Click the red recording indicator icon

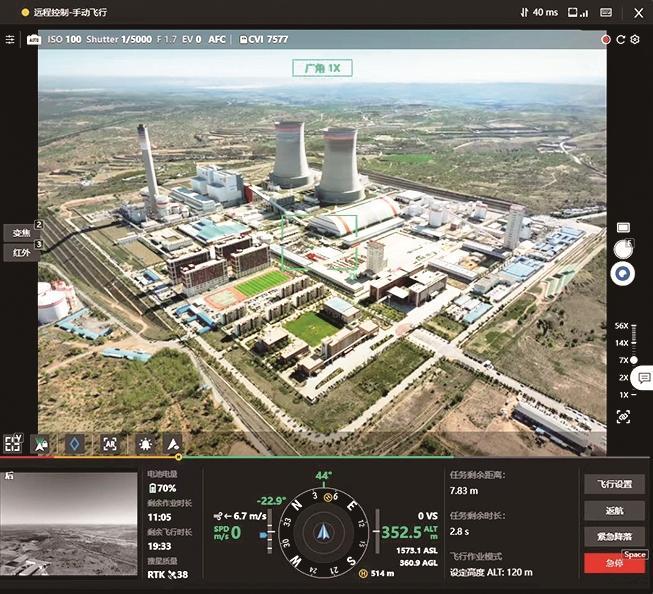point(606,39)
